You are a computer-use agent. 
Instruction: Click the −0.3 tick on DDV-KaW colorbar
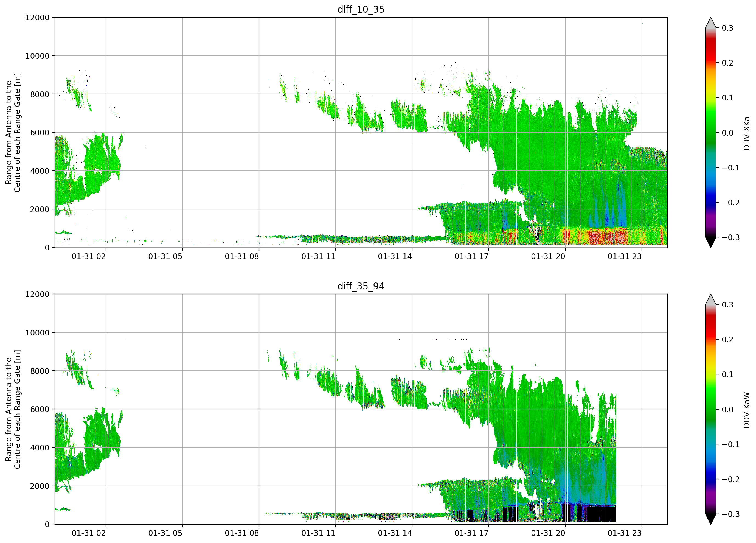(731, 514)
